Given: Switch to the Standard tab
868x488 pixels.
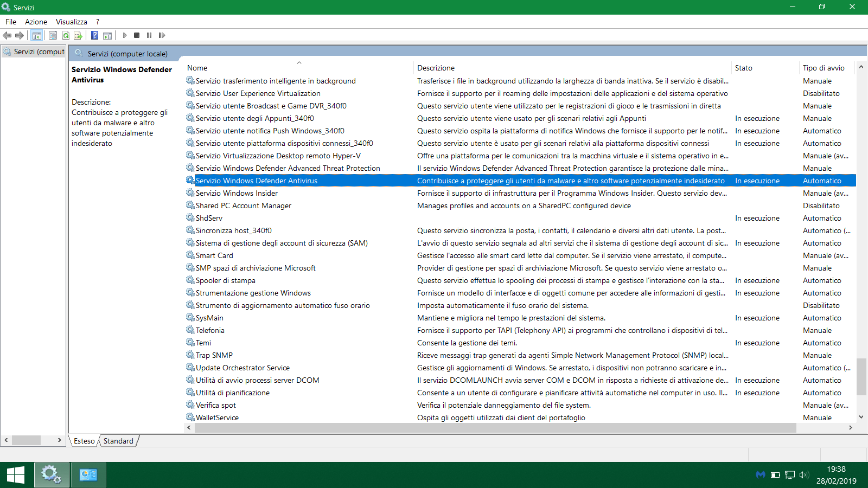Looking at the screenshot, I should tap(118, 441).
